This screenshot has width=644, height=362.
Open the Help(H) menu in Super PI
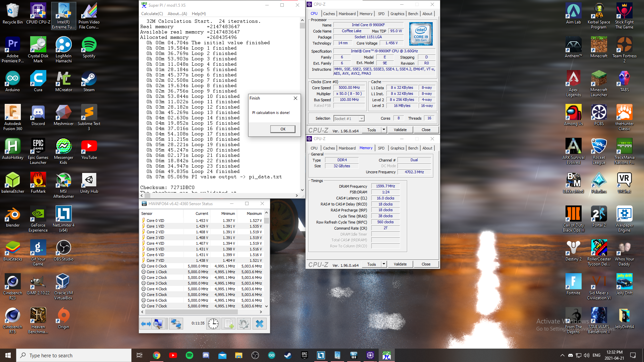(199, 14)
